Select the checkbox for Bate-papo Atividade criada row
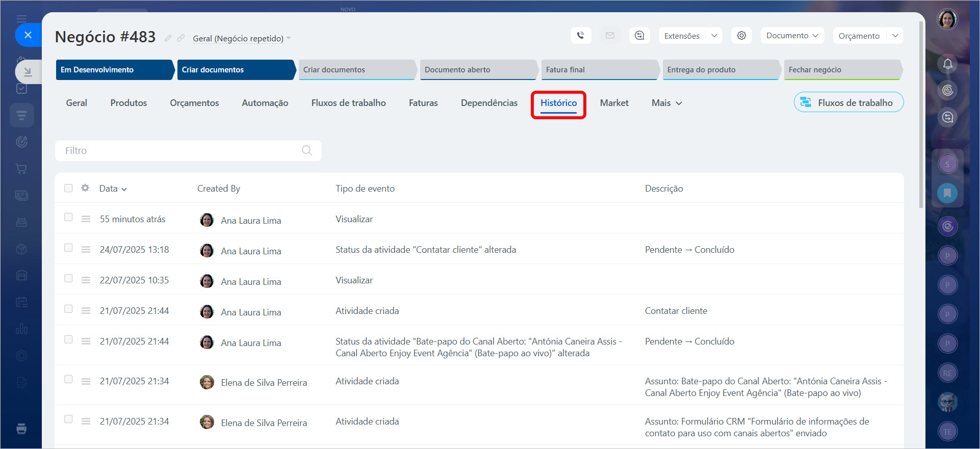The width and height of the screenshot is (980, 449). coord(68,379)
